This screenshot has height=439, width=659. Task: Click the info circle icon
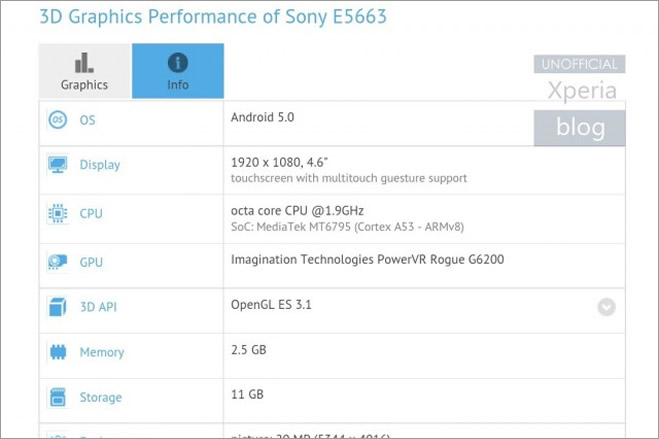(178, 63)
